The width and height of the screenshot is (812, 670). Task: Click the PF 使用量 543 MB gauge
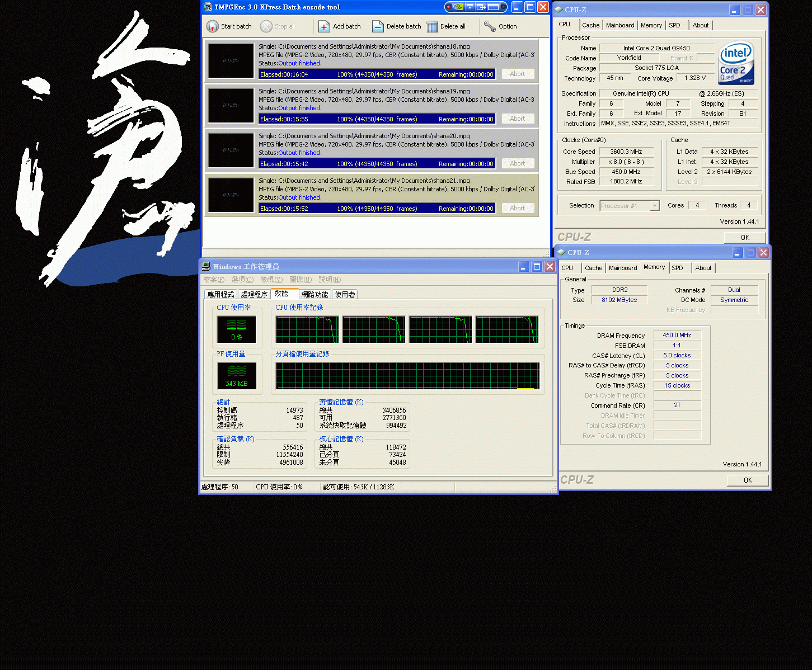click(x=236, y=376)
